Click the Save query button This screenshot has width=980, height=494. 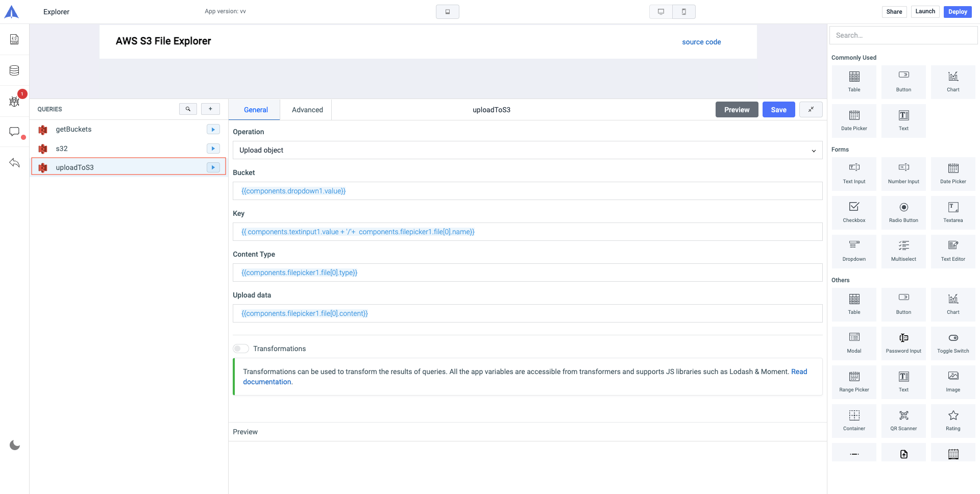point(778,110)
